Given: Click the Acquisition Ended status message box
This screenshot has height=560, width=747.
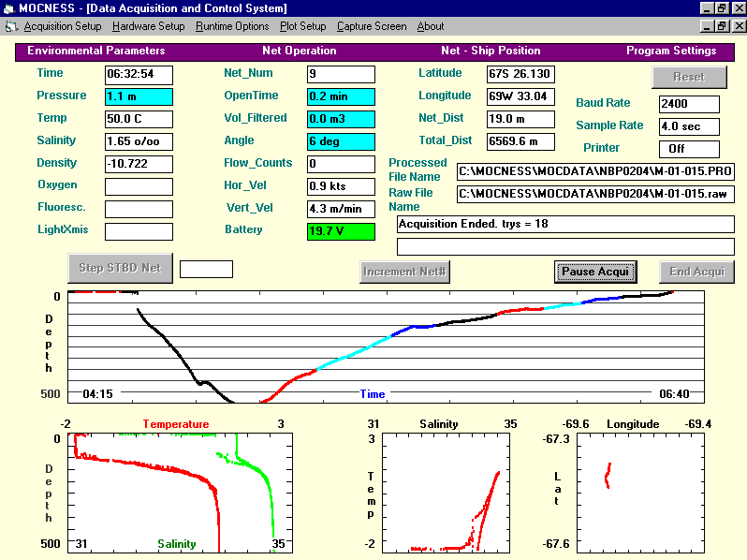Looking at the screenshot, I should tap(565, 224).
